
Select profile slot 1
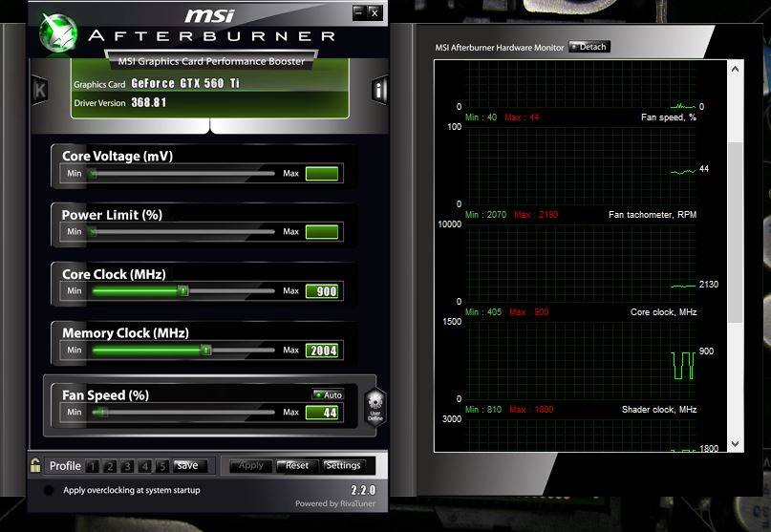coord(93,466)
